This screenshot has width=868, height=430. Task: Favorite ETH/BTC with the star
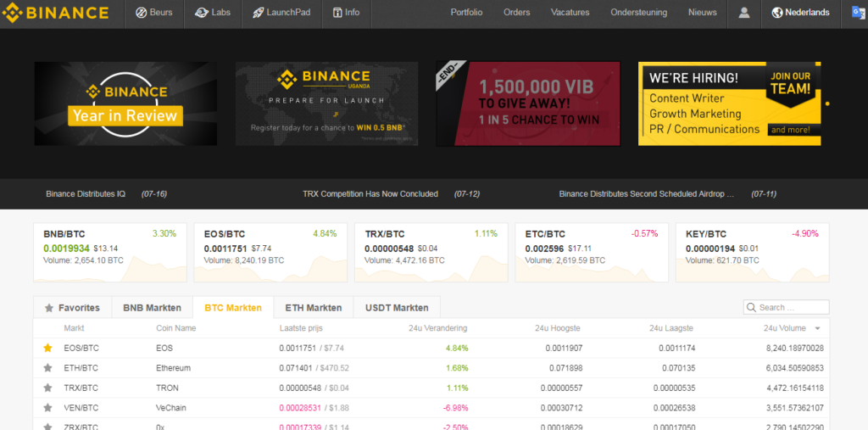[x=48, y=368]
